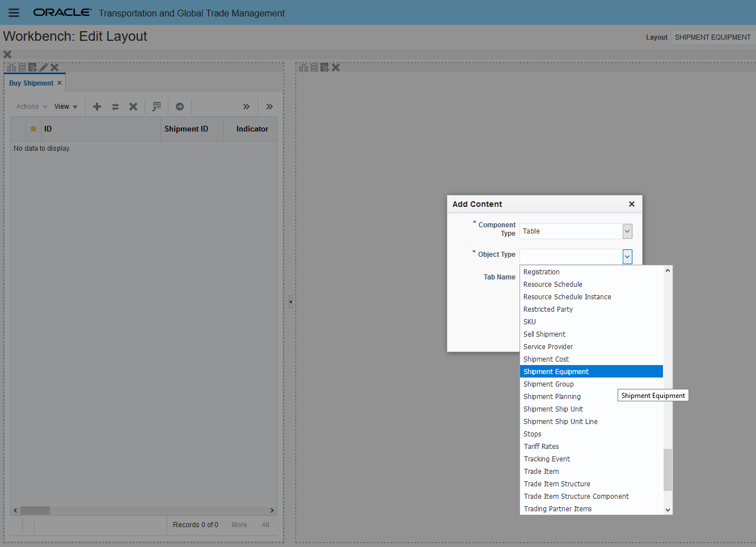Screen dimensions: 756x547
Task: Click the table's scroll-left arrow
Action: click(x=15, y=510)
